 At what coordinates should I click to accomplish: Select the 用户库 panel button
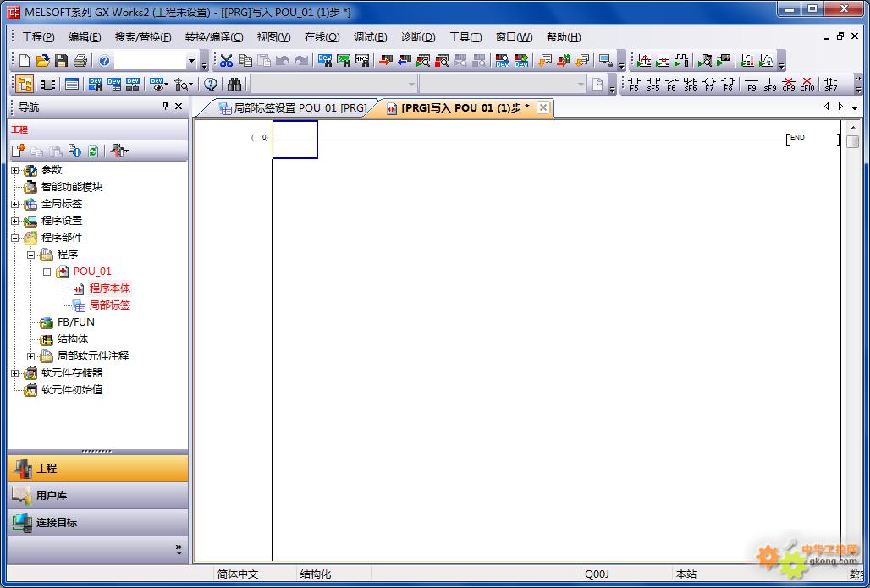tap(97, 496)
